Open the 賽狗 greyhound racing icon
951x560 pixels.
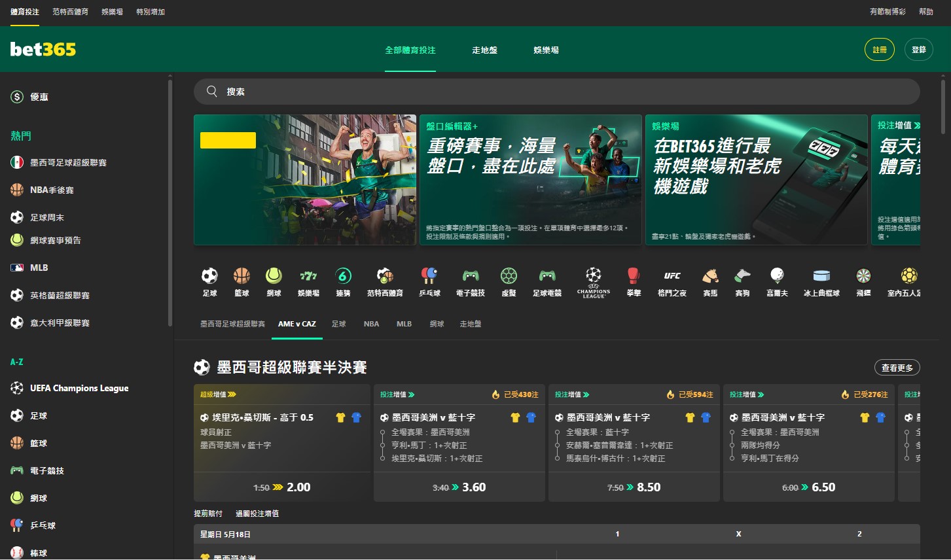(x=742, y=282)
